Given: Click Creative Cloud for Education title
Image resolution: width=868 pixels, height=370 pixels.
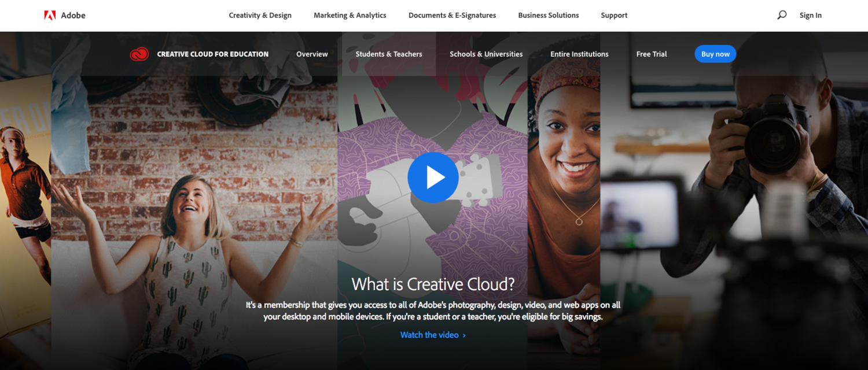Looking at the screenshot, I should [213, 54].
